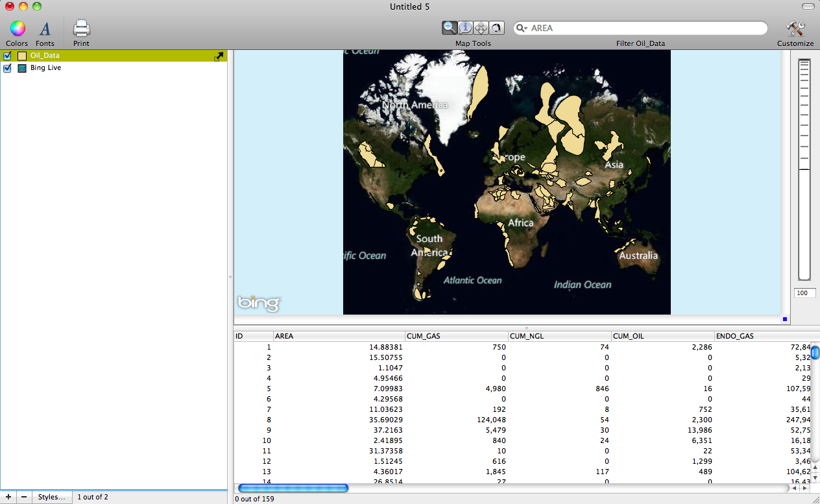Sort table by the CUM_OIL column header
The height and width of the screenshot is (504, 820).
click(662, 336)
